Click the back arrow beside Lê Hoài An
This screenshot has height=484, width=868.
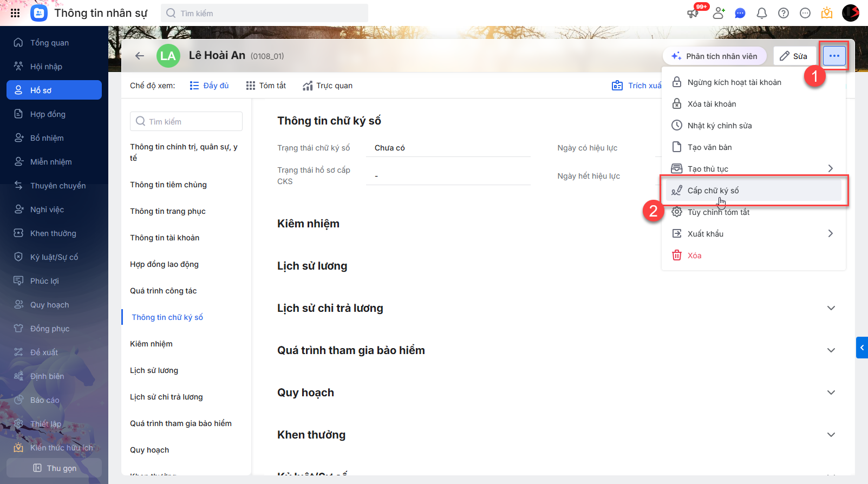pos(140,56)
